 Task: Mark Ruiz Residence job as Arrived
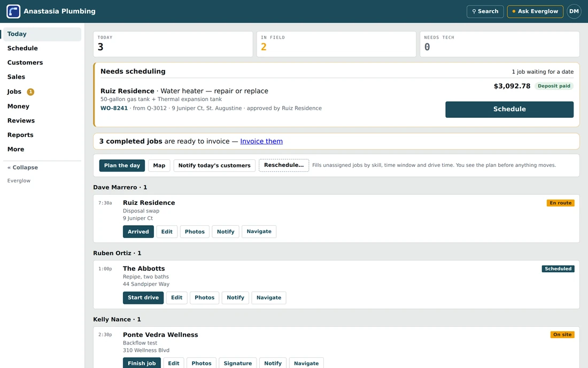(x=138, y=232)
